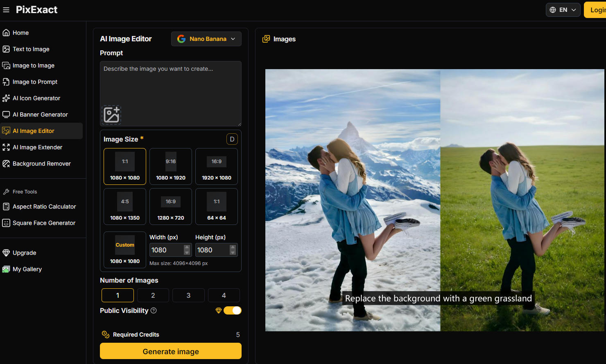Open the EN language dropdown
This screenshot has width=606, height=364.
click(563, 9)
